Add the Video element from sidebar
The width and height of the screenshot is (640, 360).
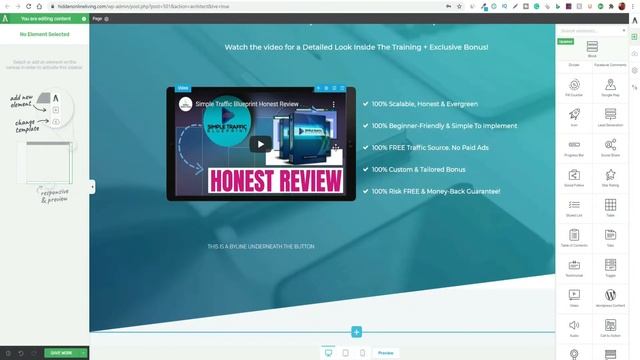click(x=574, y=298)
